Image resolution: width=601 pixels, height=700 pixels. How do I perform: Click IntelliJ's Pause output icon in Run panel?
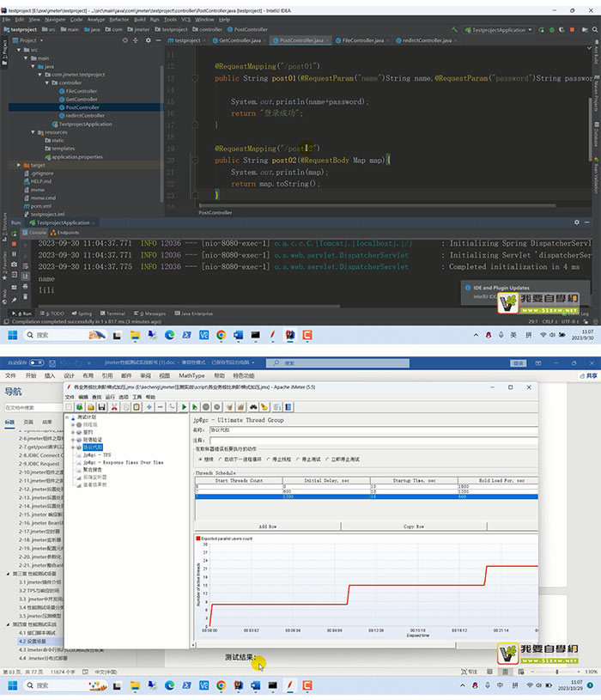coord(14,254)
